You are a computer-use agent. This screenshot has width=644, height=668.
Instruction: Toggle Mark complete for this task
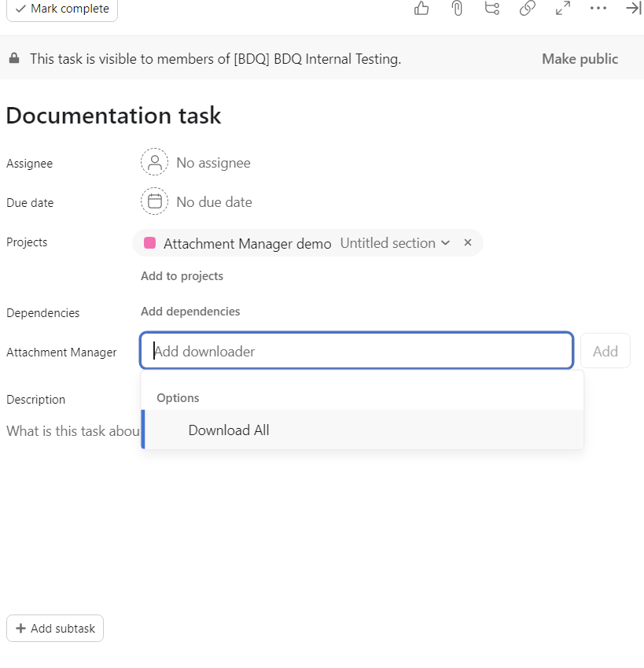62,9
